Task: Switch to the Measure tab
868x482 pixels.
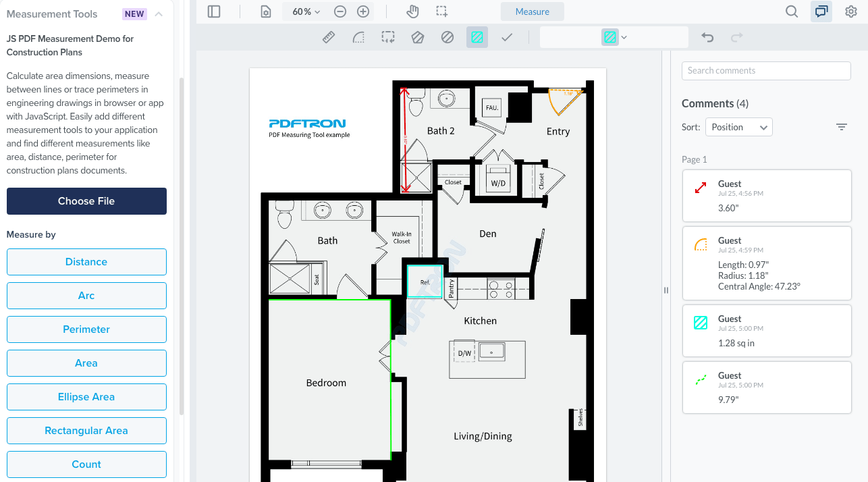Action: coord(533,11)
